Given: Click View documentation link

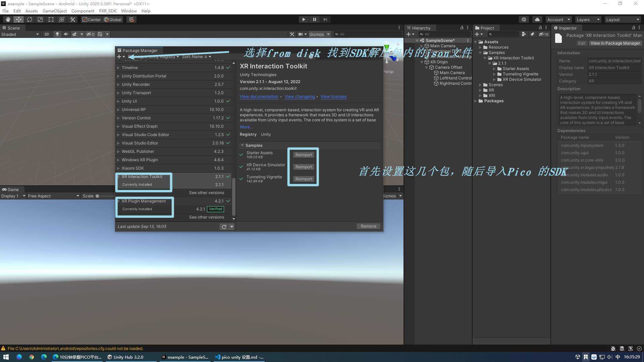Looking at the screenshot, I should coord(259,97).
